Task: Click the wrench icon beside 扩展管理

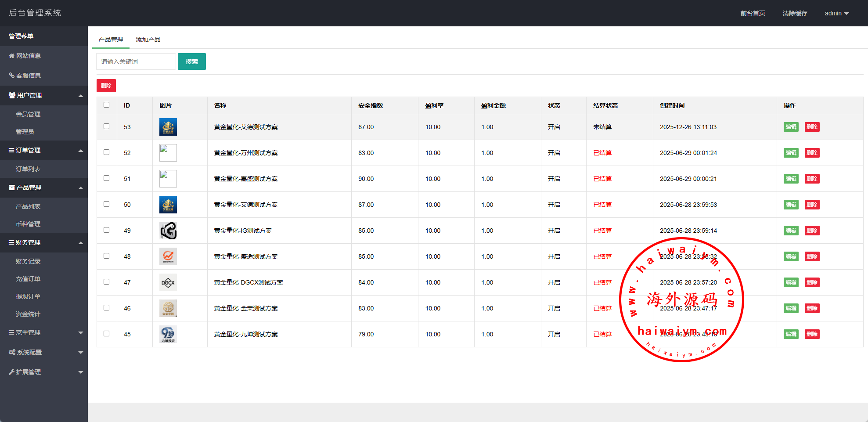Action: pos(11,372)
